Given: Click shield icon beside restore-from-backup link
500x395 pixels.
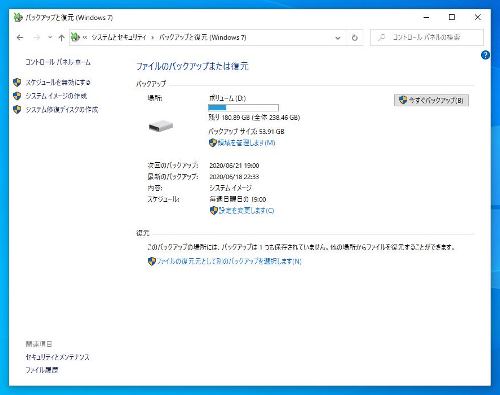Looking at the screenshot, I should click(152, 261).
